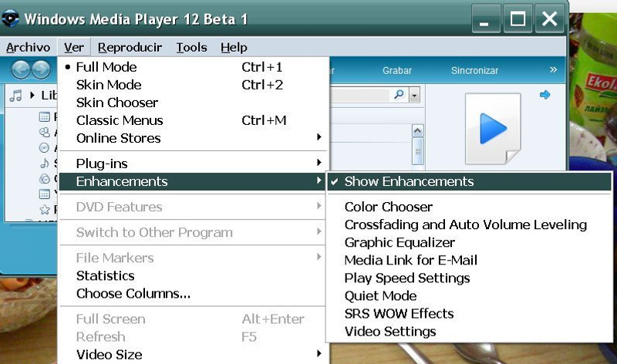Screen dimensions: 617x364
Task: Click the small blue arrow icon
Action: 545,95
